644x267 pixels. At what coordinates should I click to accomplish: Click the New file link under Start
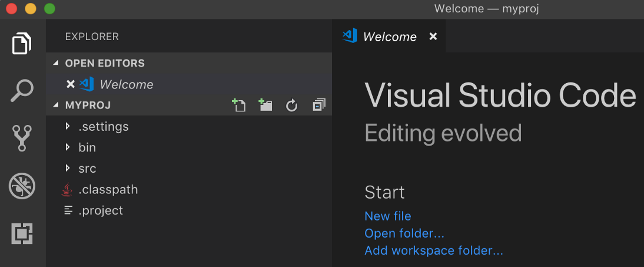(388, 216)
